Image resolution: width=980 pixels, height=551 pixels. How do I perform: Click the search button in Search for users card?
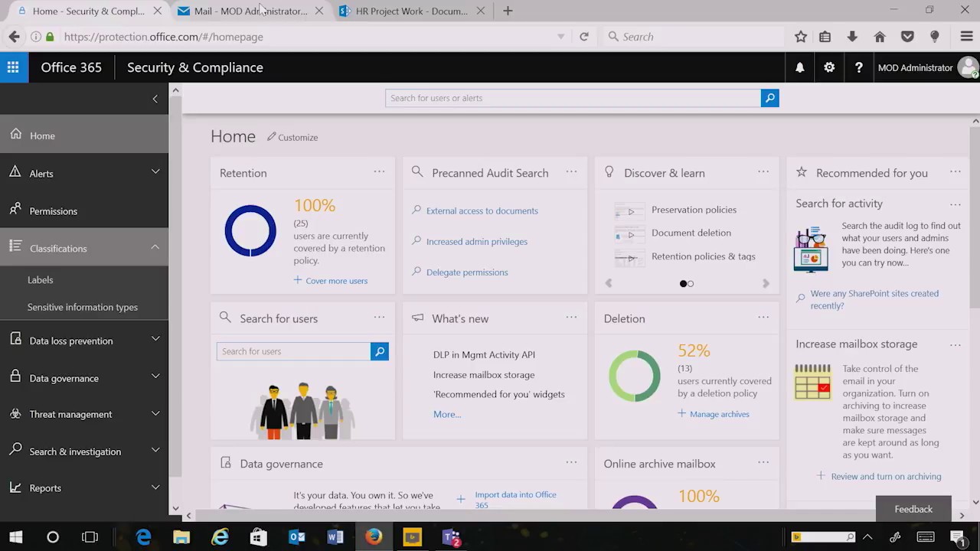coord(380,351)
